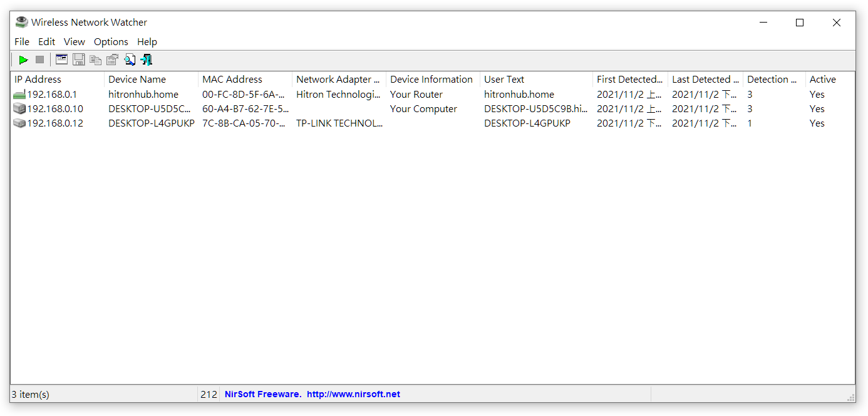Open the http://www.nirsoft.net link
This screenshot has width=868, height=416.
(x=354, y=395)
